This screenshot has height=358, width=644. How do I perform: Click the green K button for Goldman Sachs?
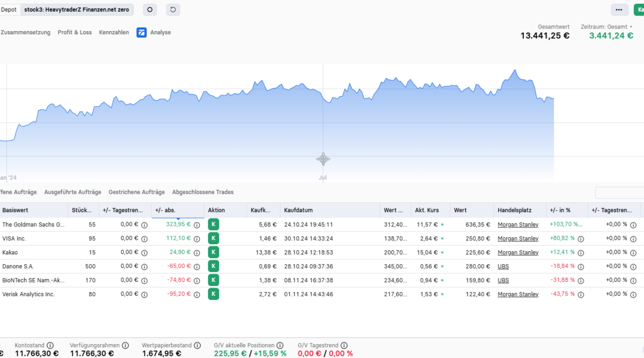(x=214, y=224)
